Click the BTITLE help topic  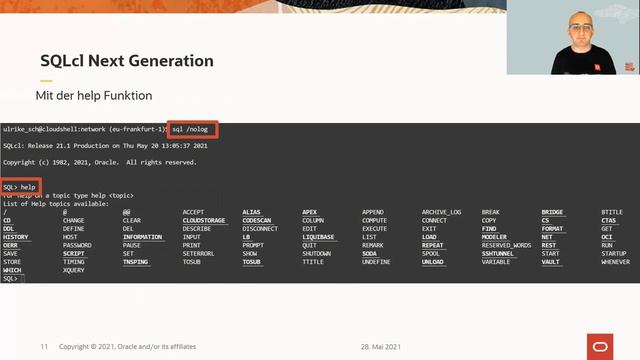tap(612, 212)
